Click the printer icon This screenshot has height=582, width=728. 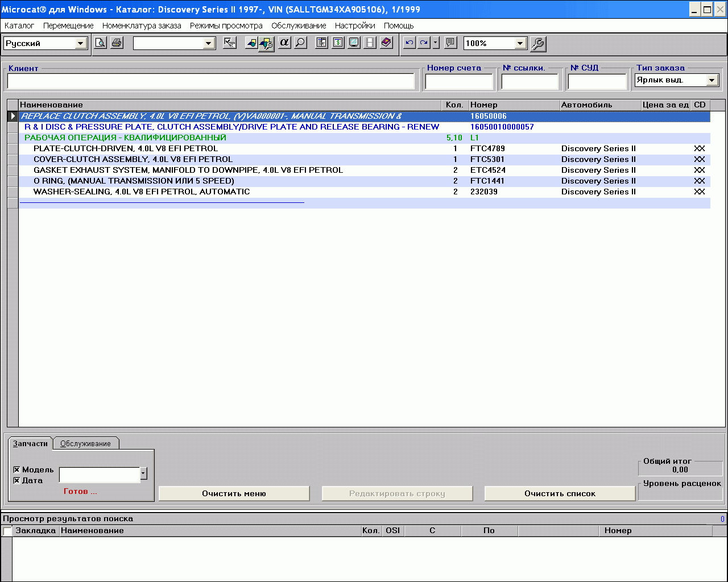[x=117, y=43]
